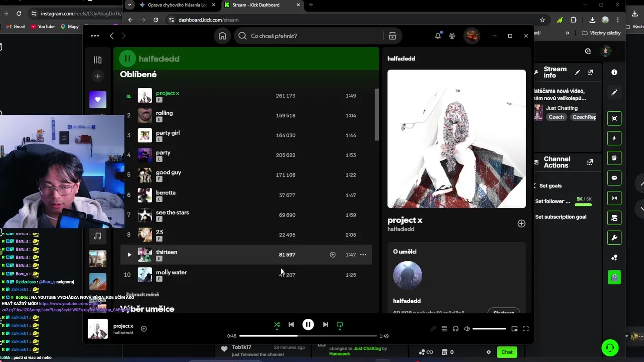
Task: Mute volume with the speaker icon
Action: (467, 329)
